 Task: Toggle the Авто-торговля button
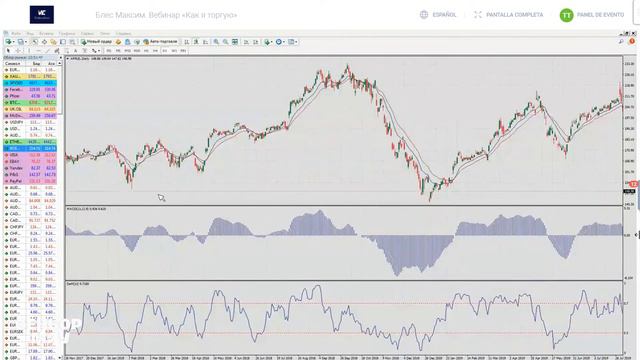coord(160,42)
